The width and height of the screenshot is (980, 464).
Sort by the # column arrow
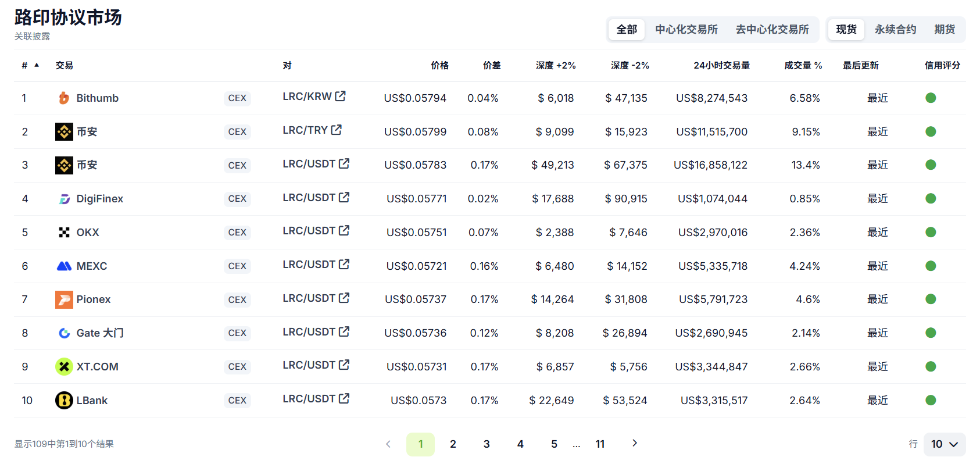(x=37, y=65)
